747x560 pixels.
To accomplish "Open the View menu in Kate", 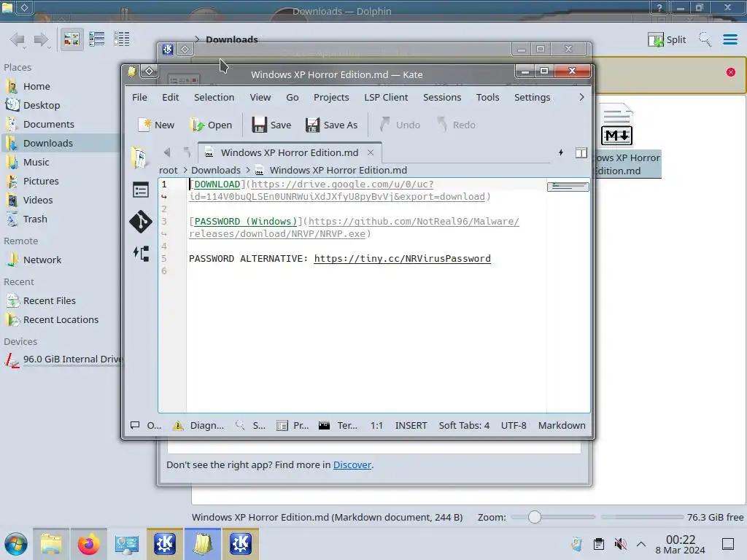I will coord(260,97).
